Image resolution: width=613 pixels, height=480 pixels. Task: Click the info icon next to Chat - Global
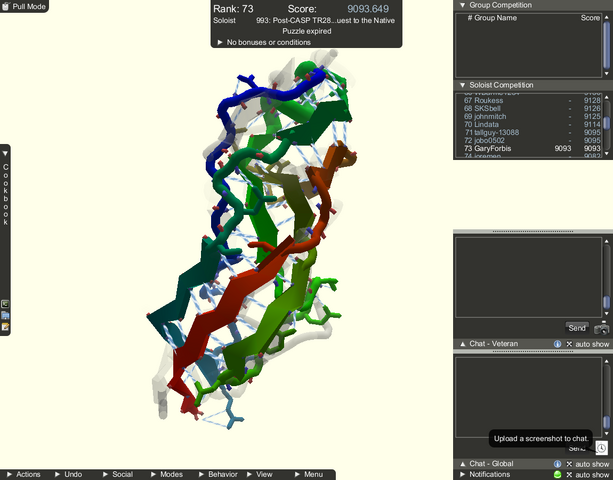point(557,464)
